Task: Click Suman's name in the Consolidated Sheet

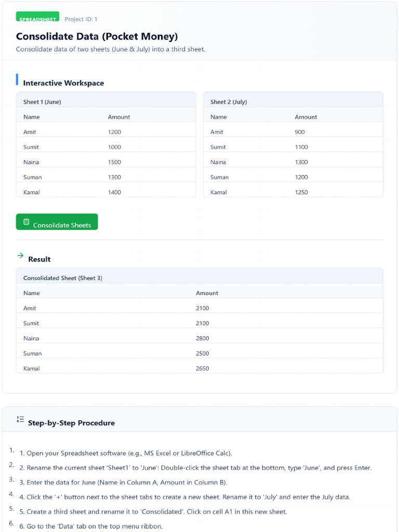Action: (x=33, y=353)
